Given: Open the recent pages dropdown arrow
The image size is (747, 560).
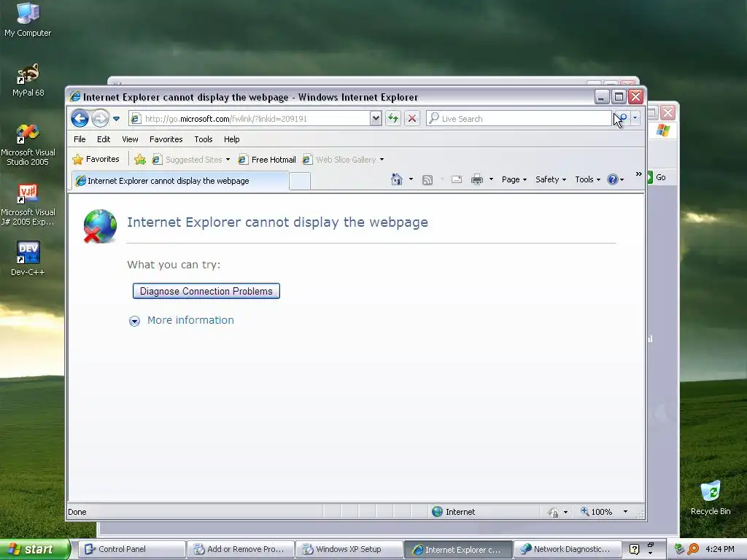Looking at the screenshot, I should (116, 119).
